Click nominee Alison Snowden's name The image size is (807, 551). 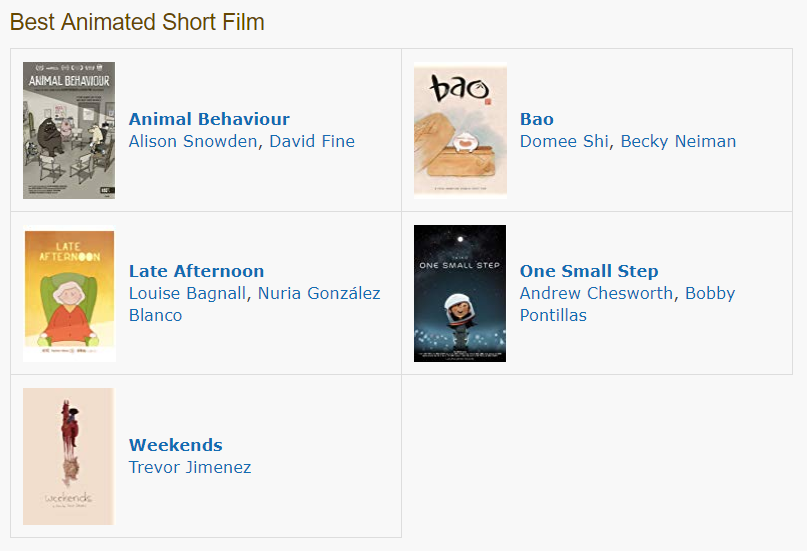pos(193,141)
